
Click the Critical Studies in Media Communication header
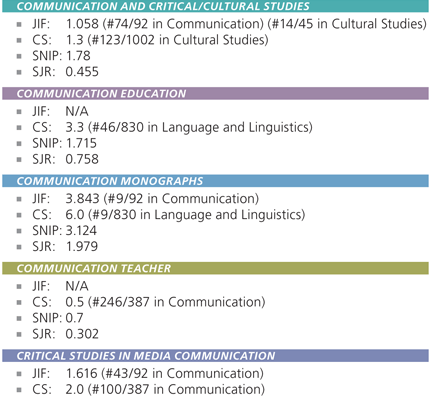215,356
